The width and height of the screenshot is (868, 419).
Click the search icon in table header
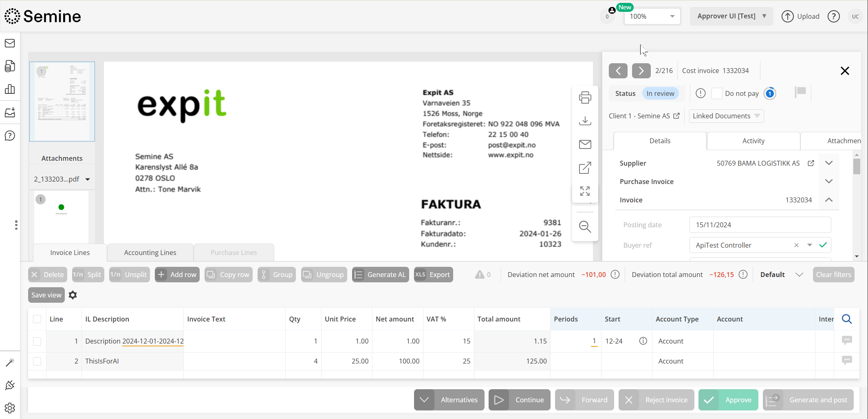(846, 319)
